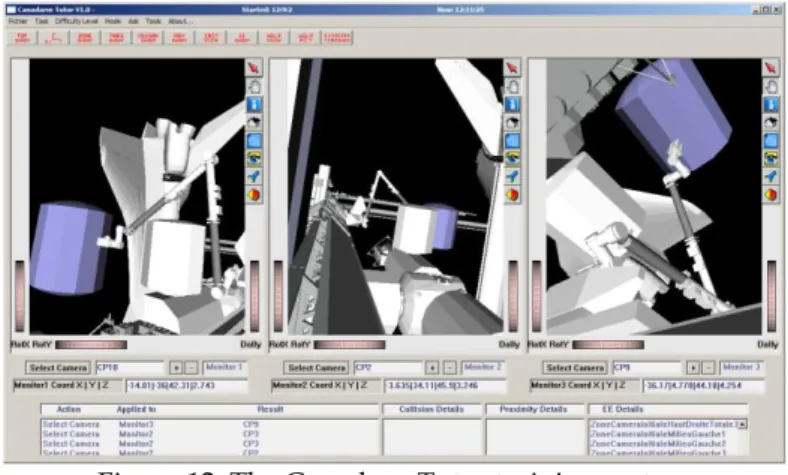The width and height of the screenshot is (788, 475).
Task: Select the red arrow pointer tool in Monitor 2
Action: click(512, 68)
